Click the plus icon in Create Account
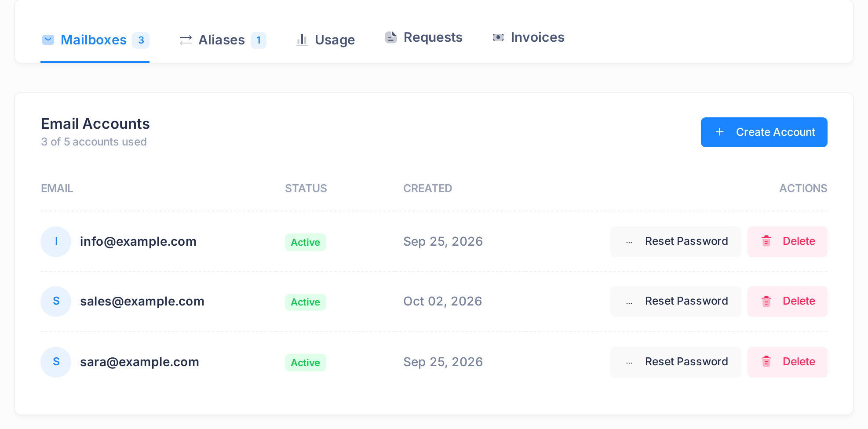This screenshot has height=429, width=868. click(719, 132)
